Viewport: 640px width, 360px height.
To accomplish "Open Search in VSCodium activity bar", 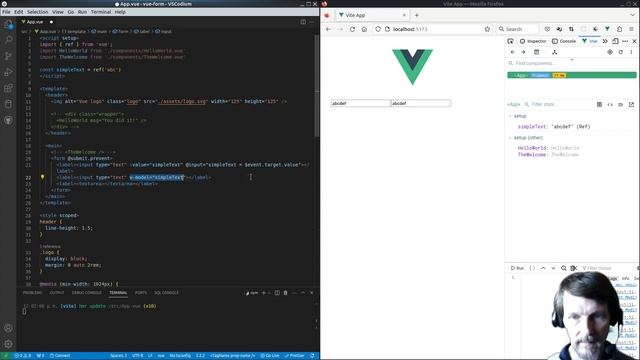I will pos(8,40).
